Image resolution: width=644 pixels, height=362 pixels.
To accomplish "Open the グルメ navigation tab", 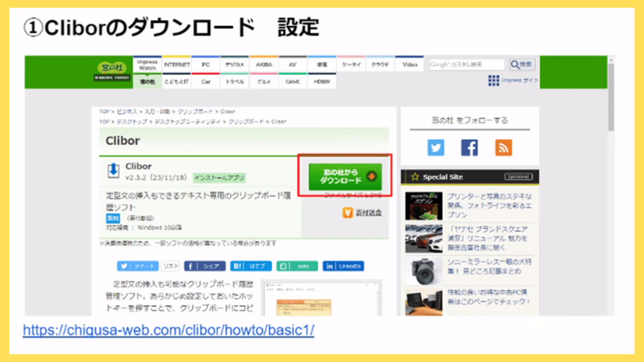I will (264, 82).
